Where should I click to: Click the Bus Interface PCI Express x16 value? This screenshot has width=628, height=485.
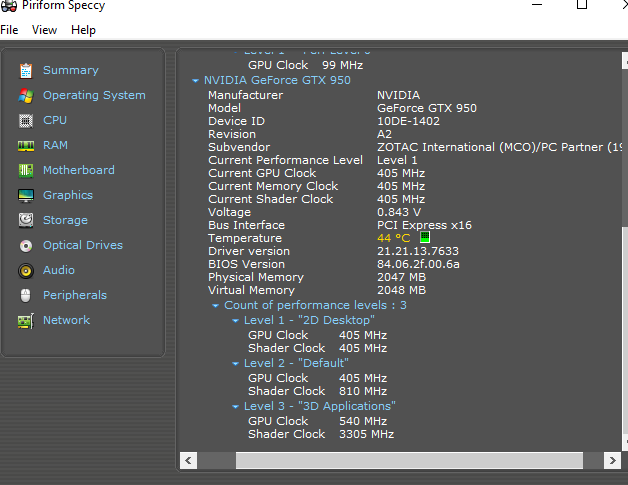(x=425, y=225)
